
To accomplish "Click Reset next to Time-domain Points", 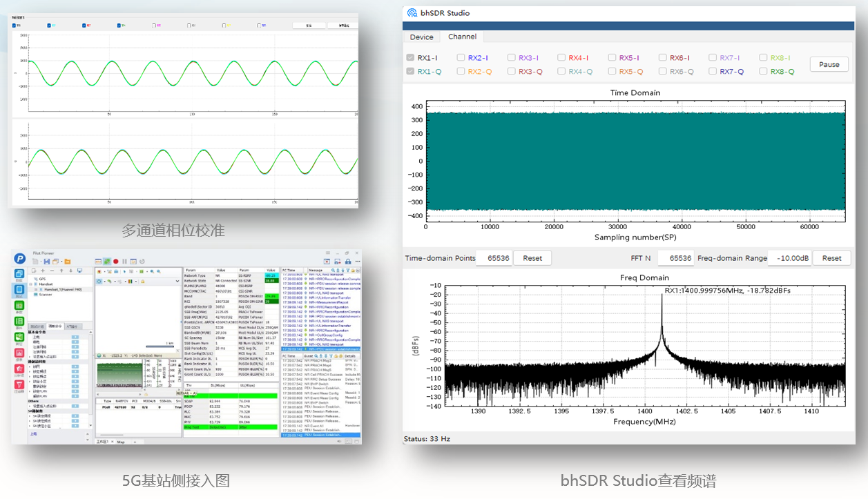I will (x=532, y=258).
